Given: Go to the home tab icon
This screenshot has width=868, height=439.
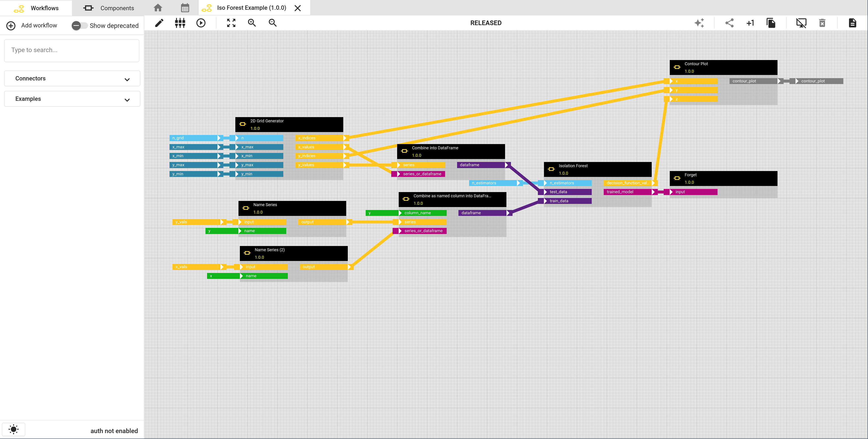Looking at the screenshot, I should coord(158,8).
